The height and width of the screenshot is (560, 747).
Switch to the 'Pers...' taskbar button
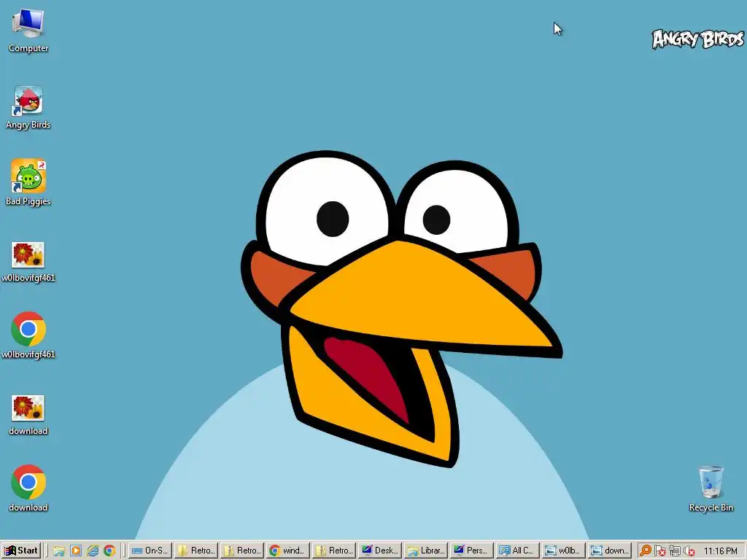[472, 551]
